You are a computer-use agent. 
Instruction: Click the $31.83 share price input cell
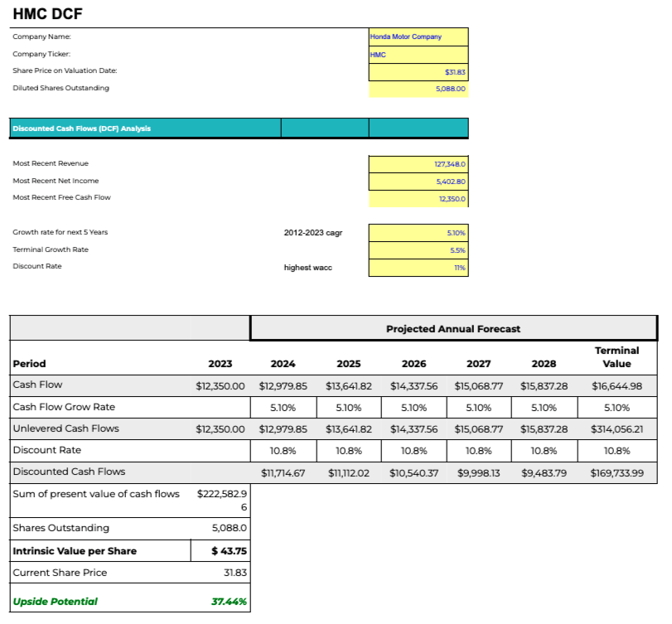coord(418,72)
